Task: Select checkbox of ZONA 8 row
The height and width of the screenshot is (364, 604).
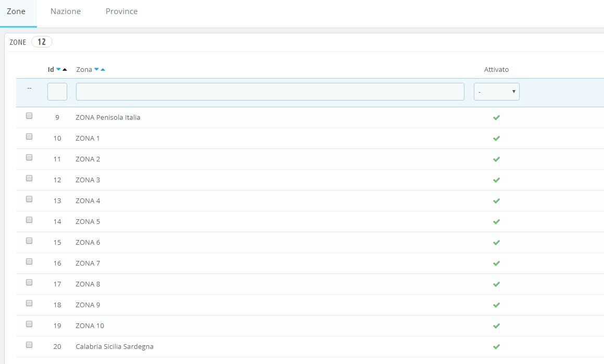Action: pyautogui.click(x=29, y=282)
